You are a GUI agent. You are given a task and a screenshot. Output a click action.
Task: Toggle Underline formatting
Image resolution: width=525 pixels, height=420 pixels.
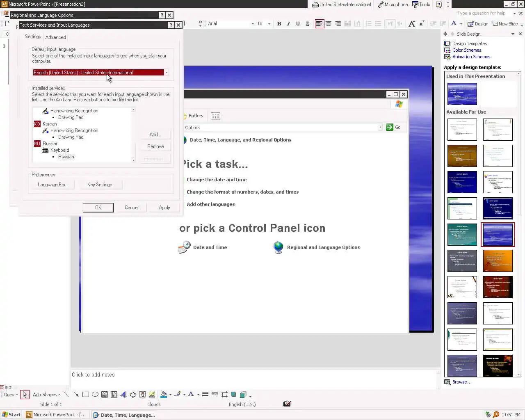click(298, 24)
